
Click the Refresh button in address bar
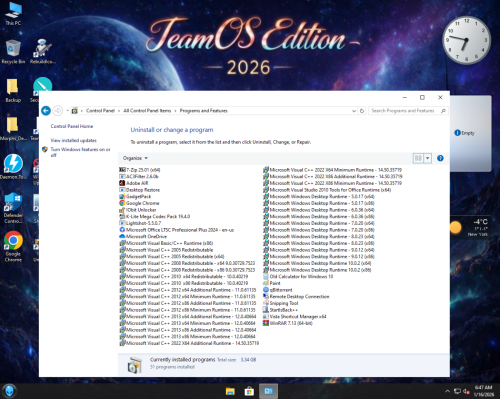[362, 111]
